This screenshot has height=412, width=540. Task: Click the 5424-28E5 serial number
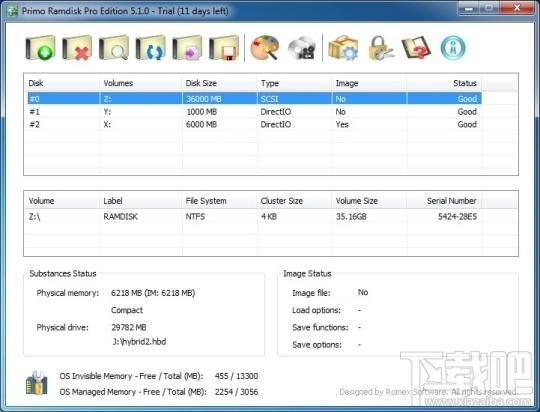(x=457, y=217)
